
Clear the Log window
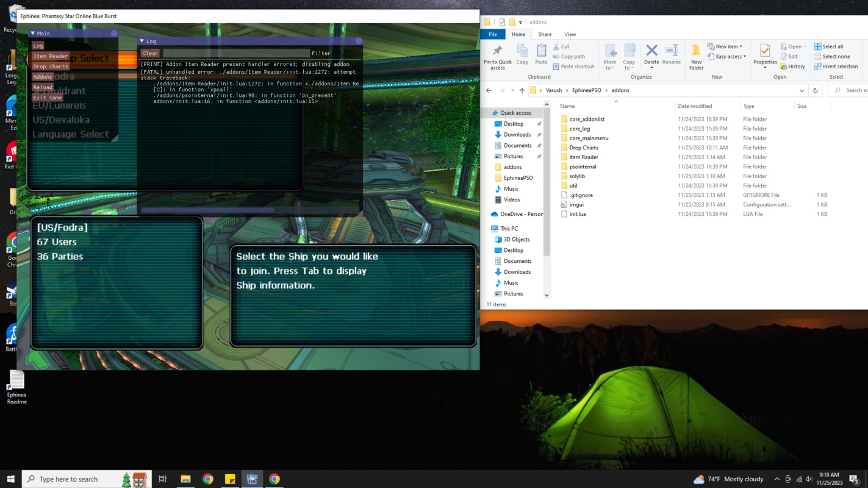coord(150,53)
